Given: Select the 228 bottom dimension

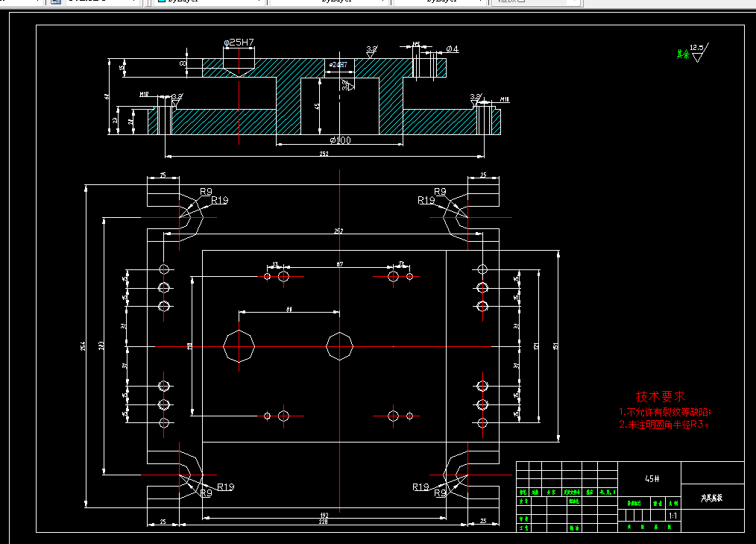Looking at the screenshot, I should coord(323,522).
